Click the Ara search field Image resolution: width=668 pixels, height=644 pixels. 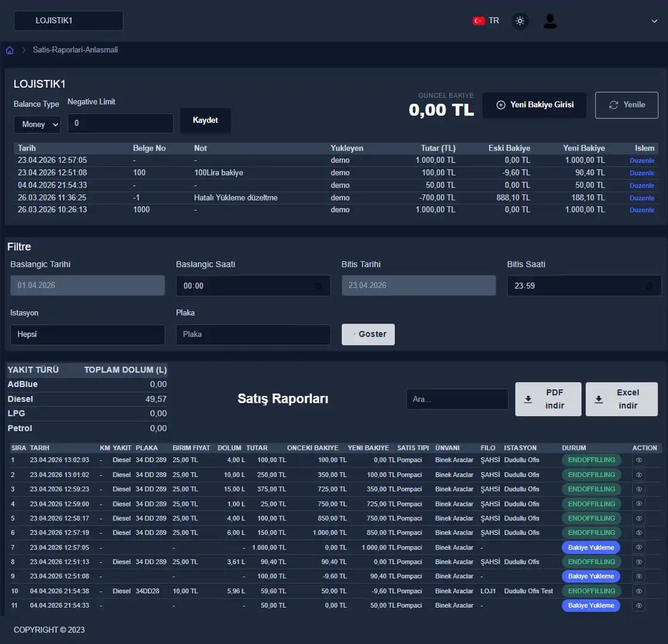pos(457,400)
